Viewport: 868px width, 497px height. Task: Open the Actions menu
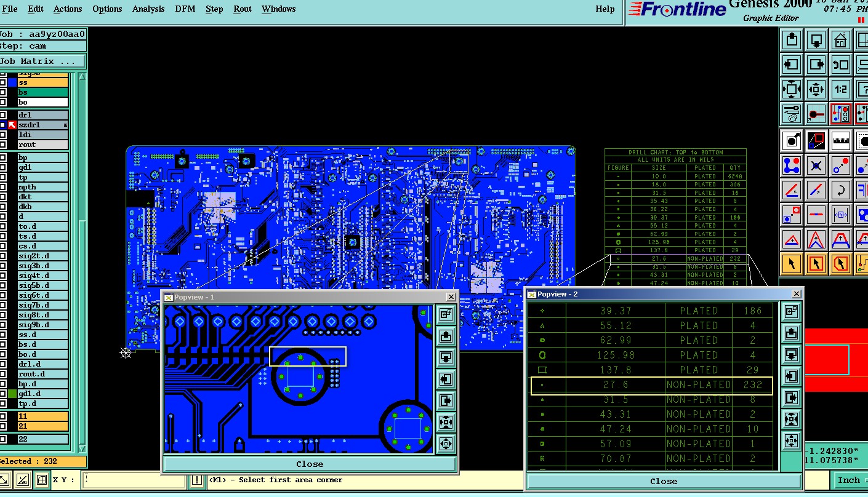pyautogui.click(x=68, y=9)
